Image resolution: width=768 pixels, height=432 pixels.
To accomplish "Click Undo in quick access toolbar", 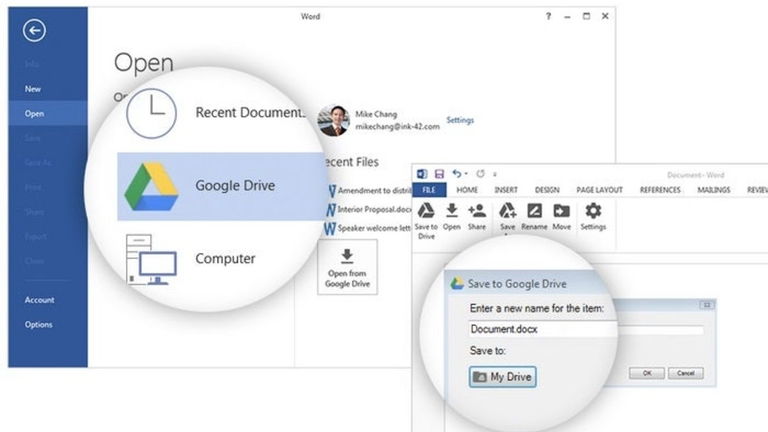I will [x=456, y=173].
